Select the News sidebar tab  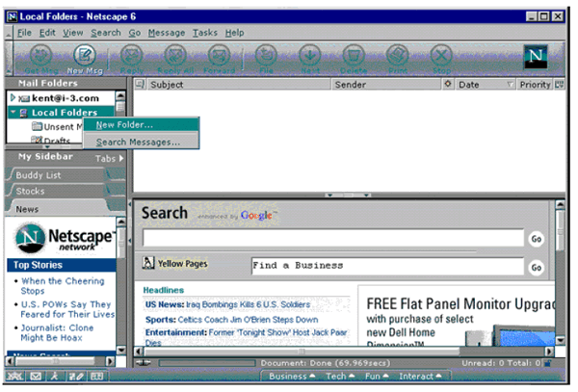point(59,209)
